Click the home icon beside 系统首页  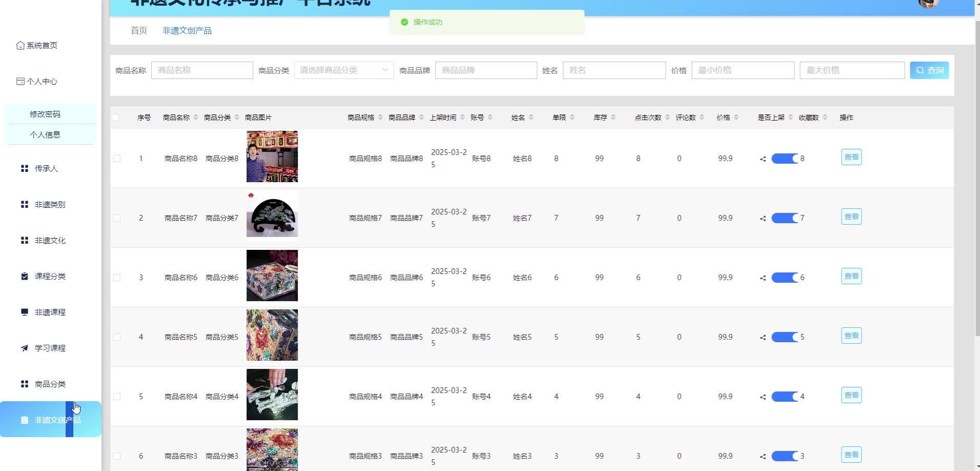[21, 46]
